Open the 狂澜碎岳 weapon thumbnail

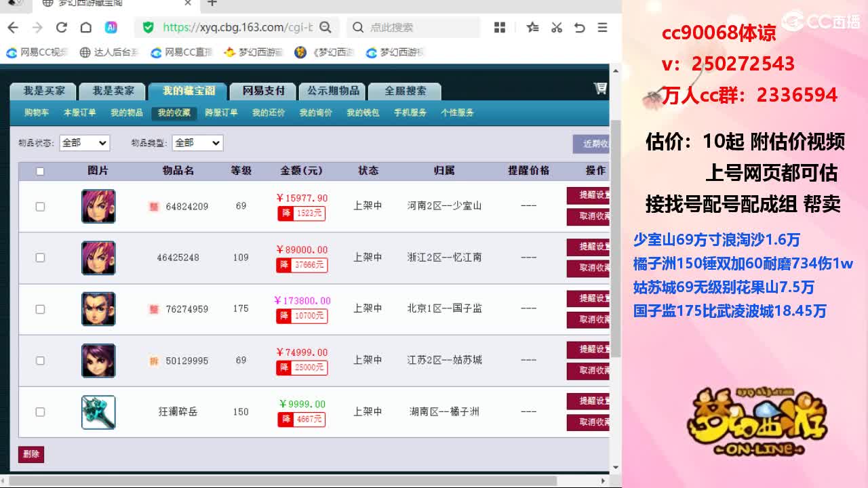pyautogui.click(x=98, y=412)
